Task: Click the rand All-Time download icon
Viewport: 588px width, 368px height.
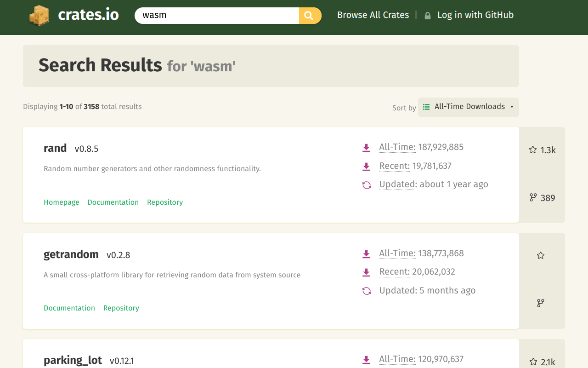Action: click(x=366, y=148)
